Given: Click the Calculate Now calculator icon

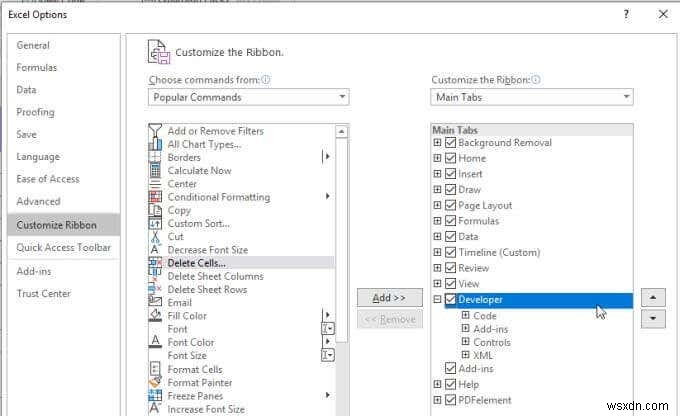Looking at the screenshot, I should (x=155, y=170).
